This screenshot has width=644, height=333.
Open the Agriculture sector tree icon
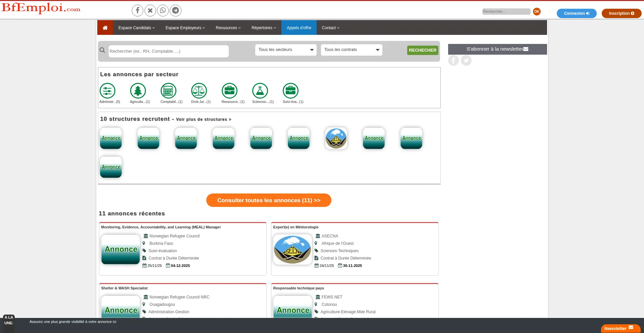coord(138,91)
